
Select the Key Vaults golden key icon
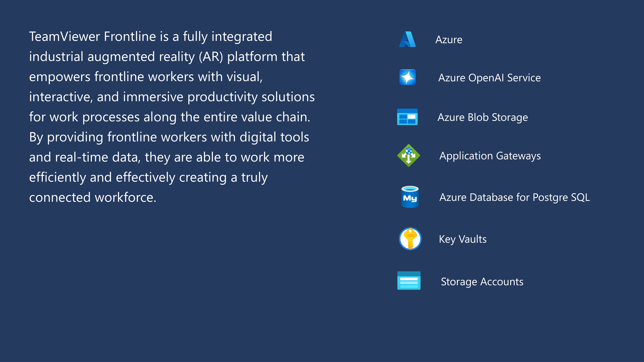410,239
